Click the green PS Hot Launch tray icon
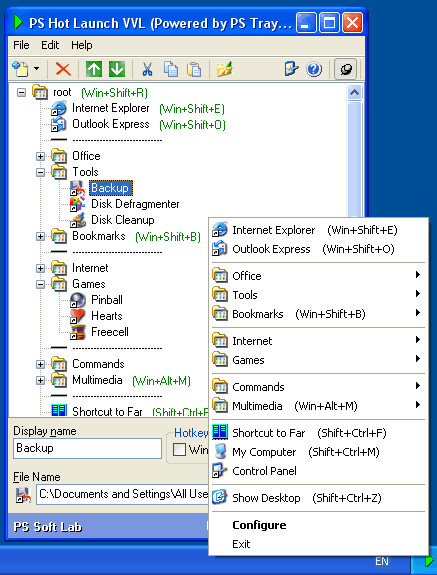 click(429, 561)
